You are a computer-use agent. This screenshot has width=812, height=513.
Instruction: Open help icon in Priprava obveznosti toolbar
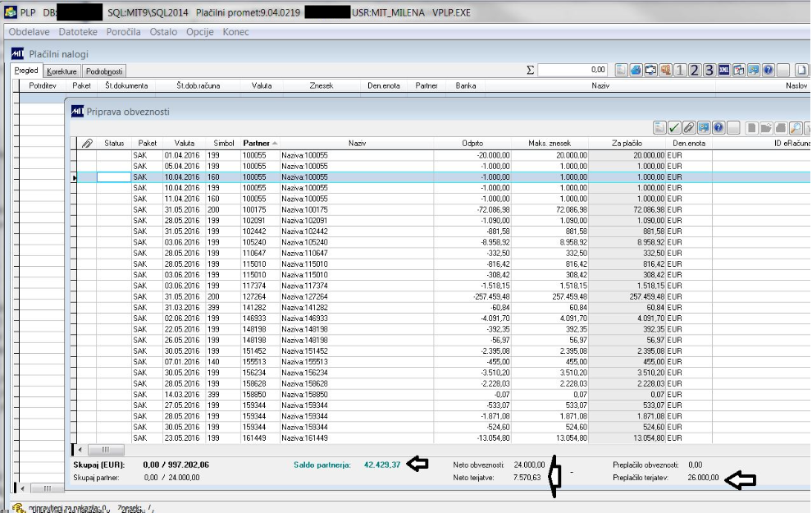[x=718, y=127]
